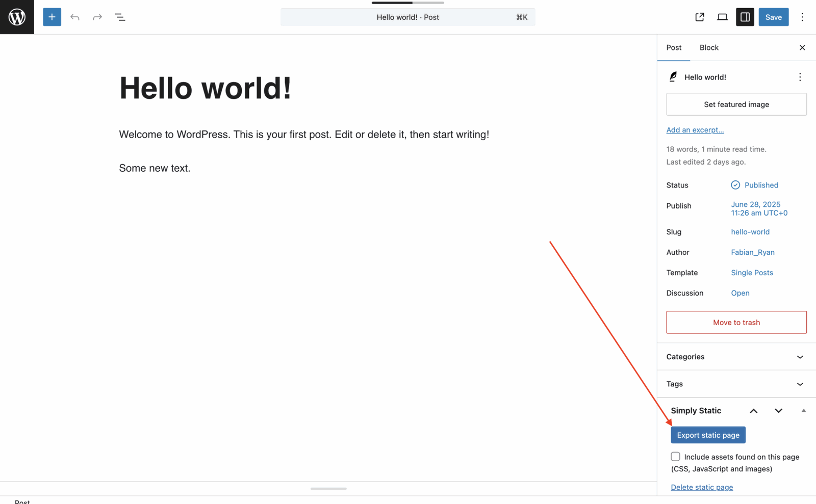The width and height of the screenshot is (816, 504).
Task: Save the post
Action: [x=774, y=17]
